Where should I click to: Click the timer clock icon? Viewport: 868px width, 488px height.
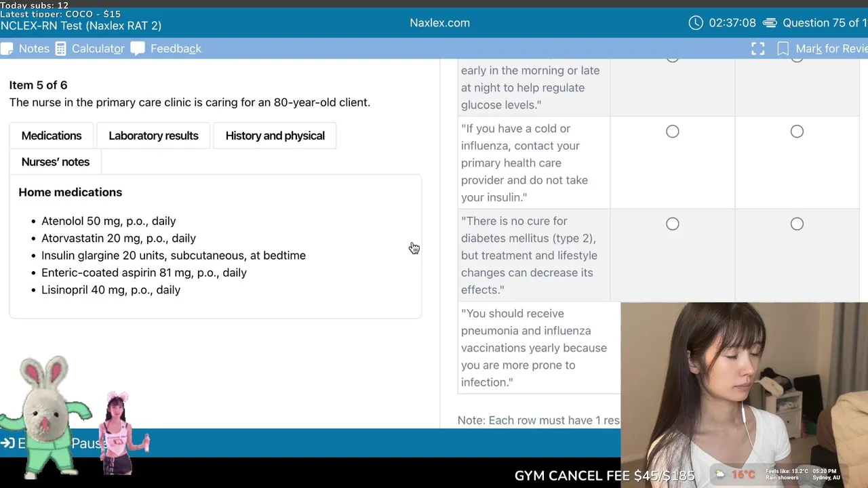pyautogui.click(x=696, y=23)
